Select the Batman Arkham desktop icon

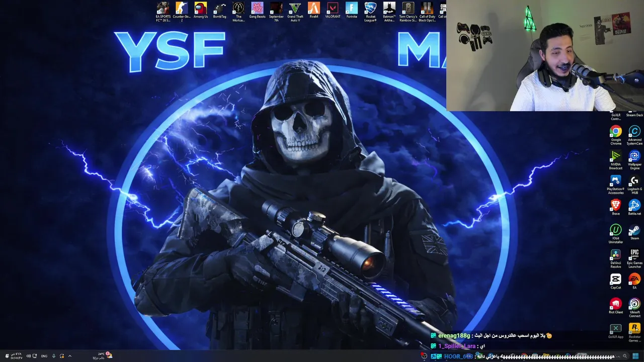point(389,12)
